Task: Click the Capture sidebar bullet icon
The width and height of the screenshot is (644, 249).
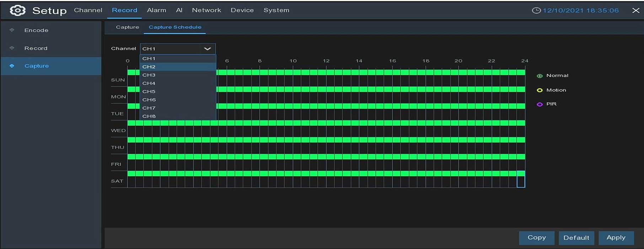Action: pyautogui.click(x=12, y=66)
